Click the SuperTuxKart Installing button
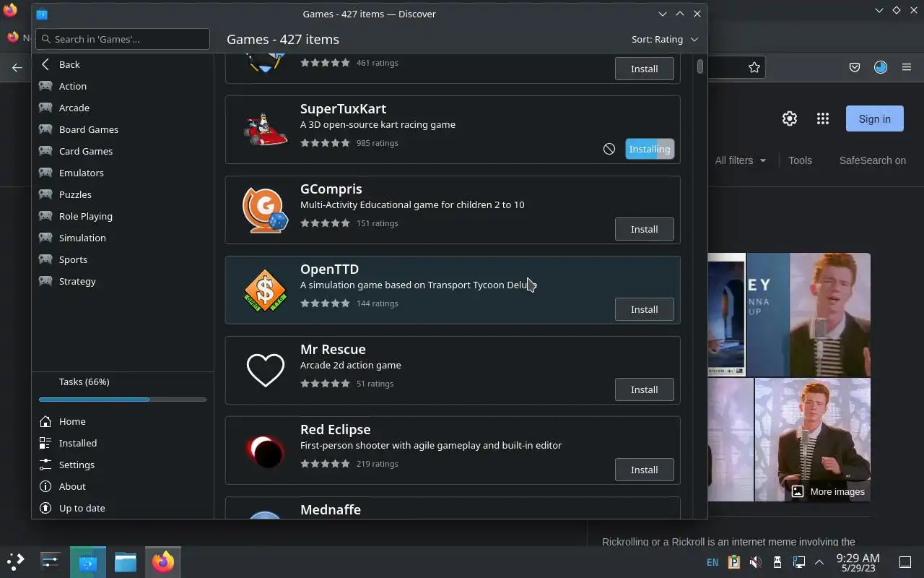The image size is (924, 578). coord(649,149)
